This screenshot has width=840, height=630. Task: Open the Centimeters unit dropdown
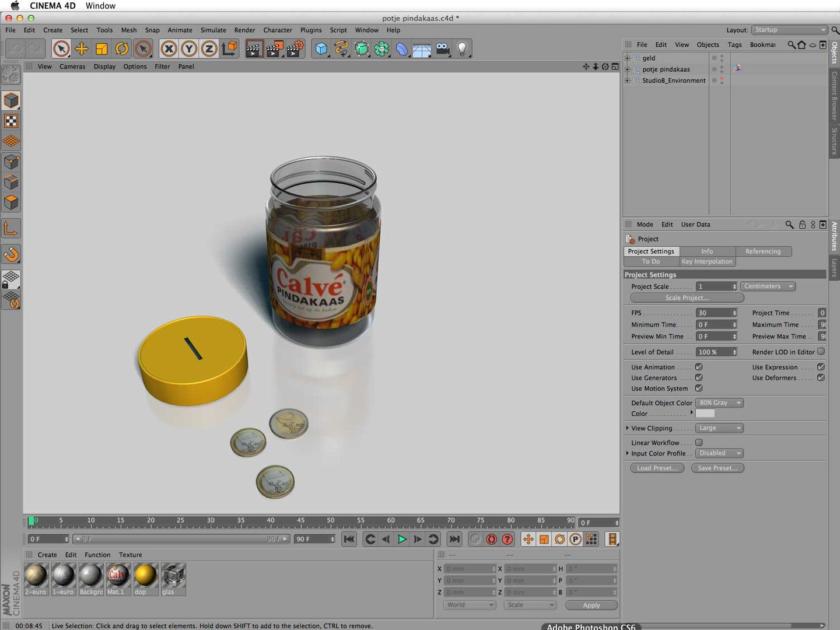768,286
